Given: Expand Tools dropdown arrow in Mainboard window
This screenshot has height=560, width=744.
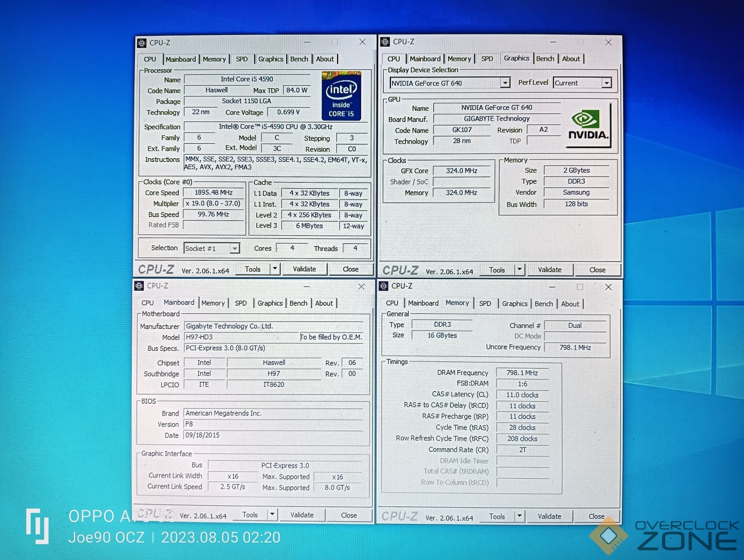Looking at the screenshot, I should coord(272,515).
